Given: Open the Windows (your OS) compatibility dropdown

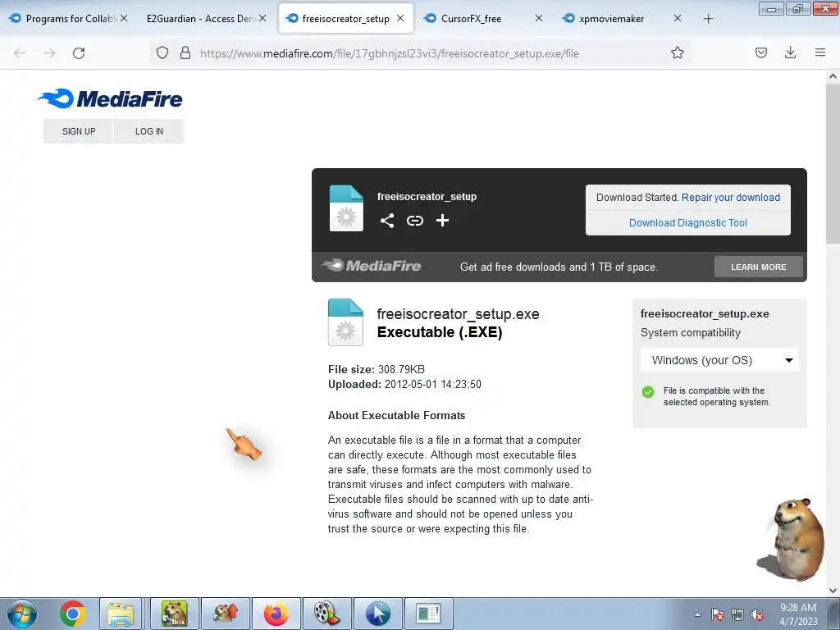Looking at the screenshot, I should [719, 360].
